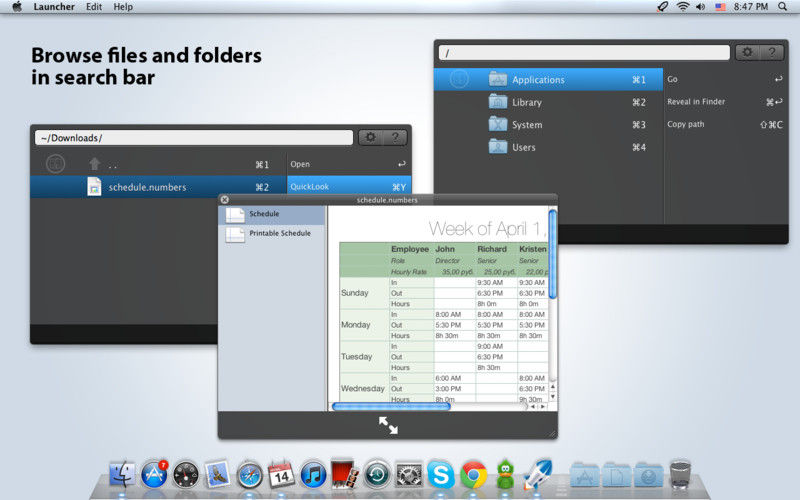This screenshot has height=500, width=800.
Task: Select the parent folder '..' row
Action: click(158, 164)
